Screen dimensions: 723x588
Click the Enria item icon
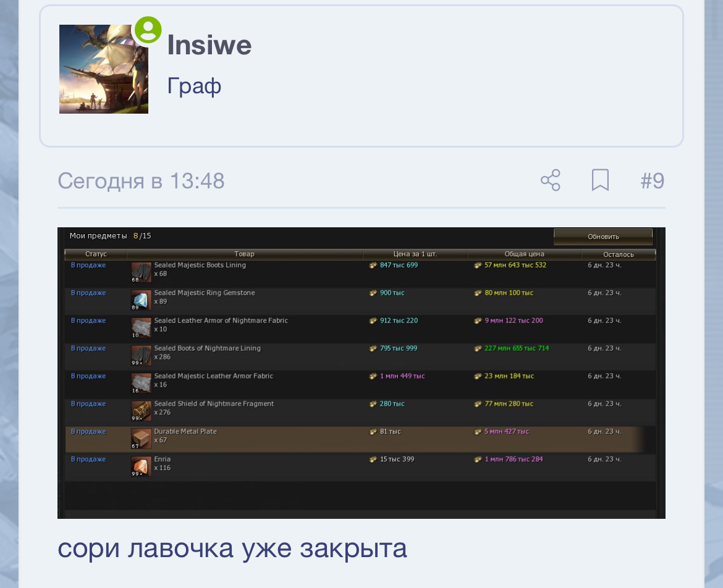click(x=141, y=465)
